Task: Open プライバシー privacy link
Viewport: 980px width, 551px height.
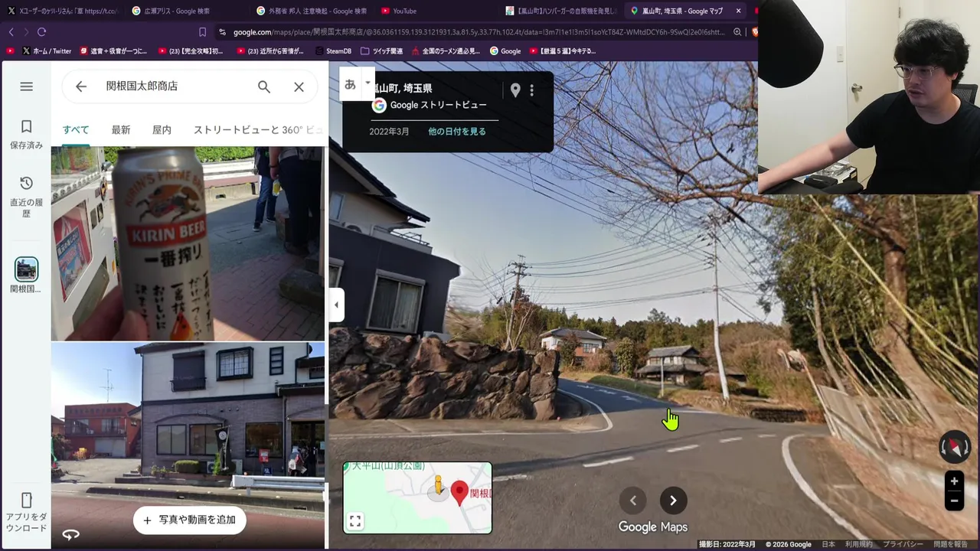Action: pos(903,544)
